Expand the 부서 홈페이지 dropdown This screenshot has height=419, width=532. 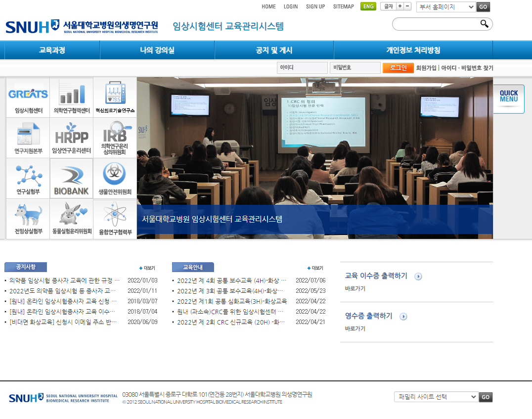point(446,7)
